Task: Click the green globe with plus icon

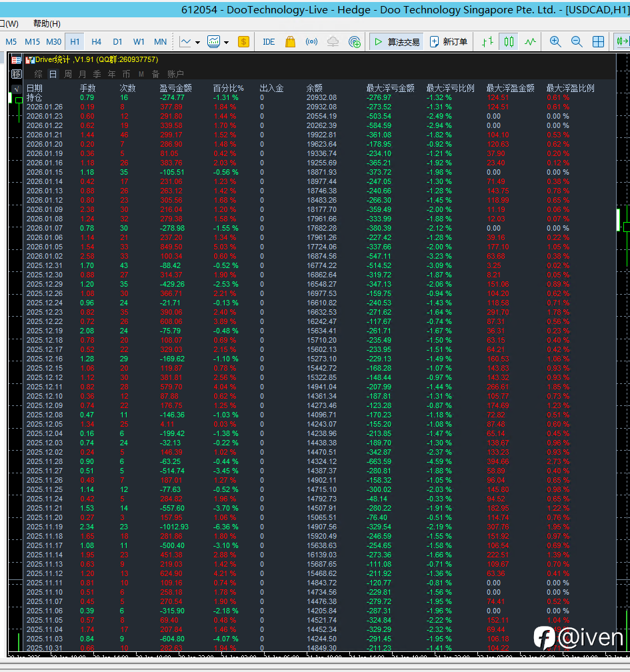Action: [355, 41]
